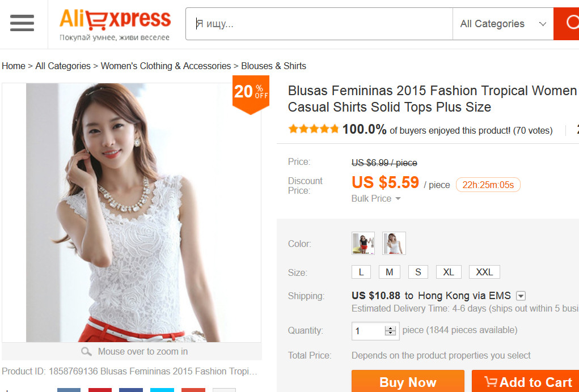Viewport: 579px width, 392px height.
Task: Select size L option
Action: coord(361,272)
